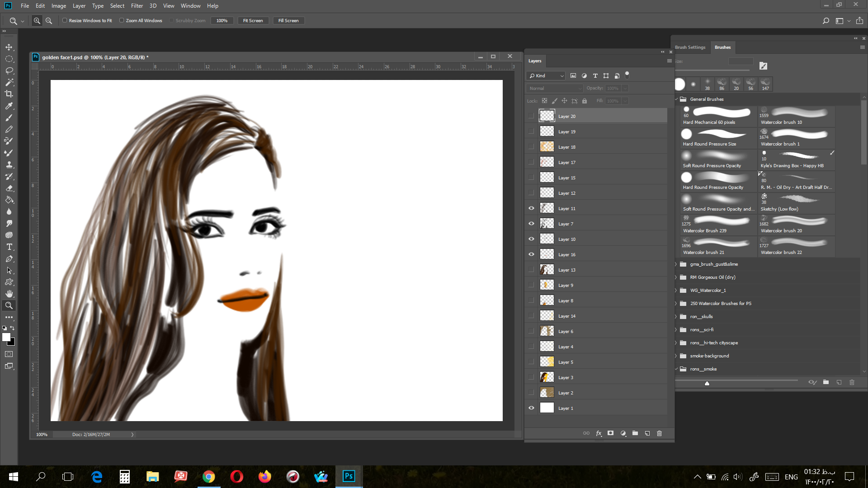Select the Eraser tool
The image size is (868, 488).
[x=9, y=188]
